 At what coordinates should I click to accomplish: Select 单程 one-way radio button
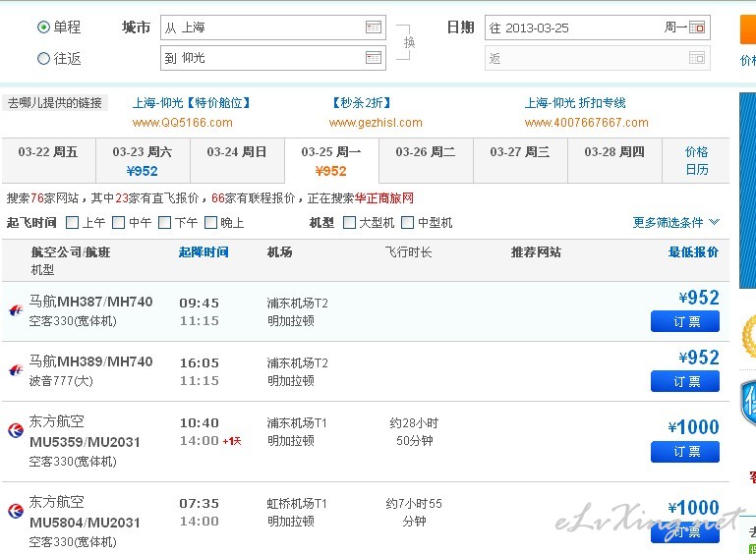point(43,27)
